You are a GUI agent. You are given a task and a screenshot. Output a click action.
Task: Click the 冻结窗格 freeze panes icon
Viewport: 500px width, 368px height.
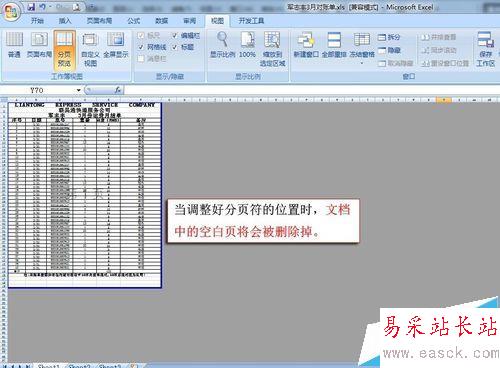[x=362, y=44]
